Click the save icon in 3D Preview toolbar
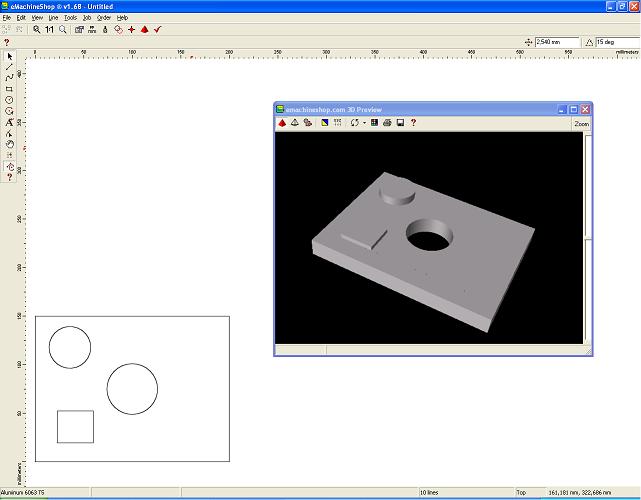The width and height of the screenshot is (641, 500). (x=400, y=123)
